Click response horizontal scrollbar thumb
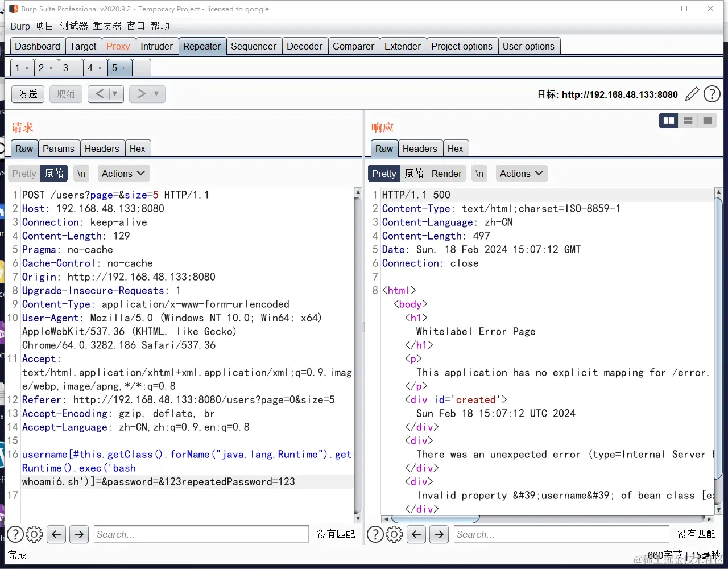 point(435,519)
